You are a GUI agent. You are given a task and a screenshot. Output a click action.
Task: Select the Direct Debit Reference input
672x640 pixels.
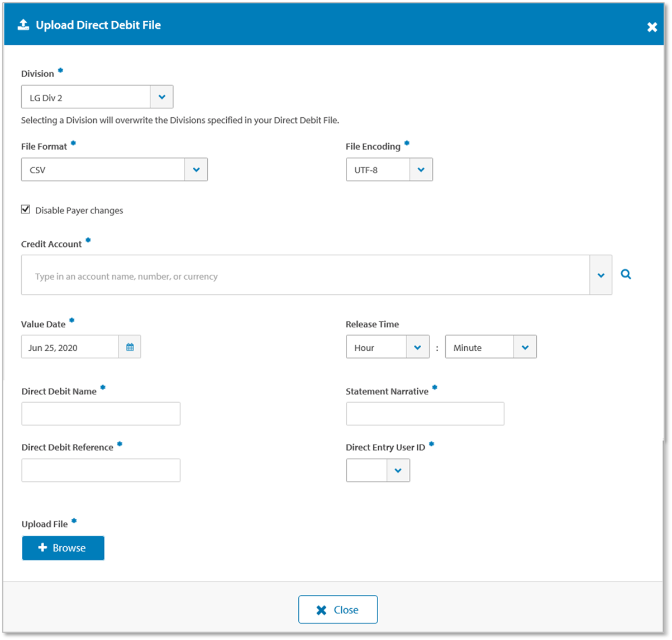click(x=101, y=470)
